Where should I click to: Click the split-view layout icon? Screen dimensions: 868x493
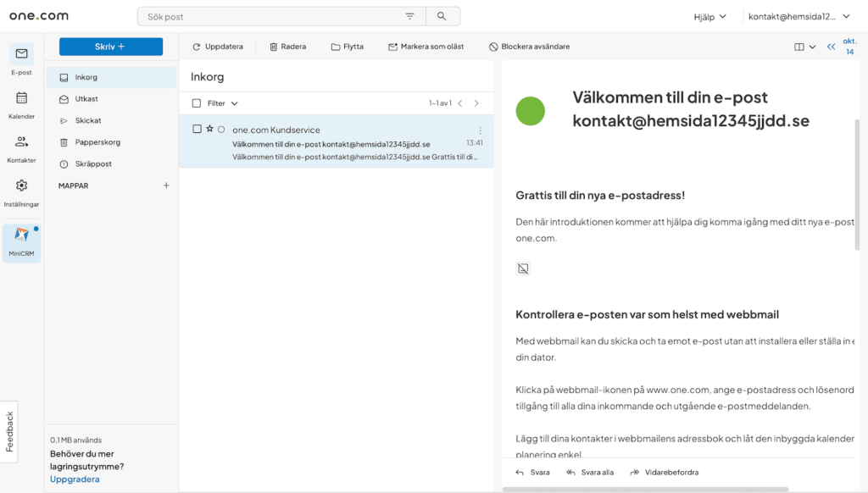pos(798,47)
